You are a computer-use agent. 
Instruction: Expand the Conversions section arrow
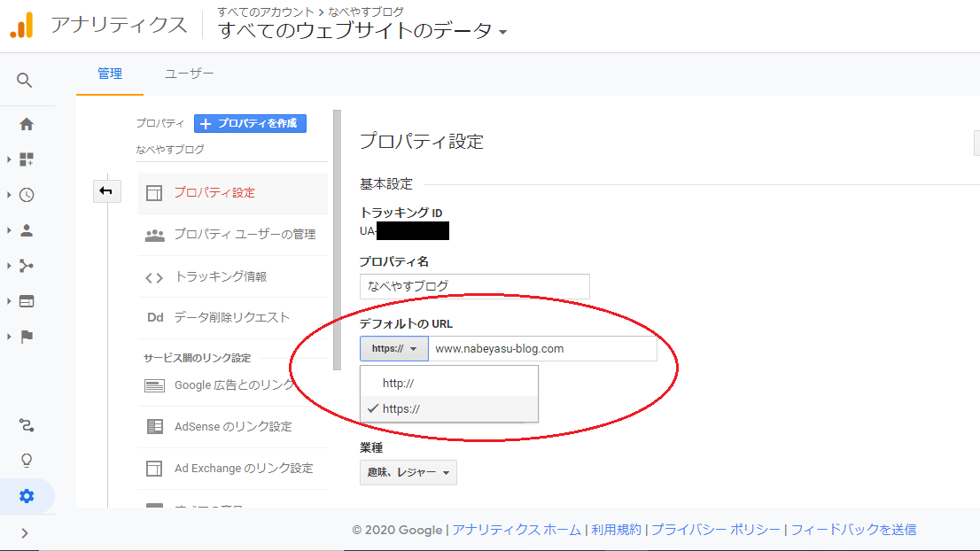point(9,337)
